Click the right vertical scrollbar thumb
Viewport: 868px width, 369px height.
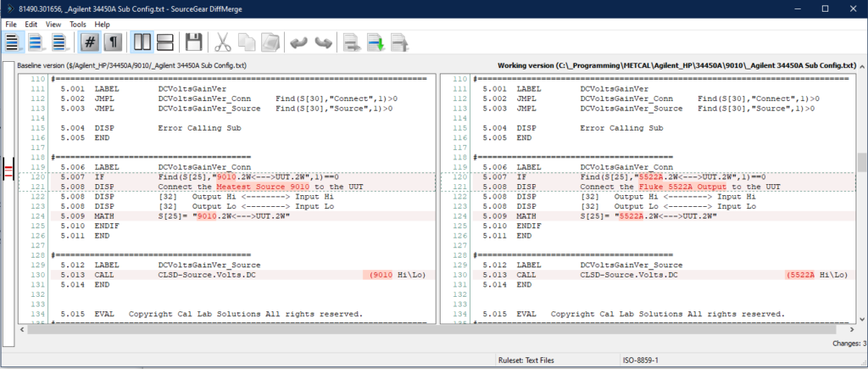pos(861,162)
